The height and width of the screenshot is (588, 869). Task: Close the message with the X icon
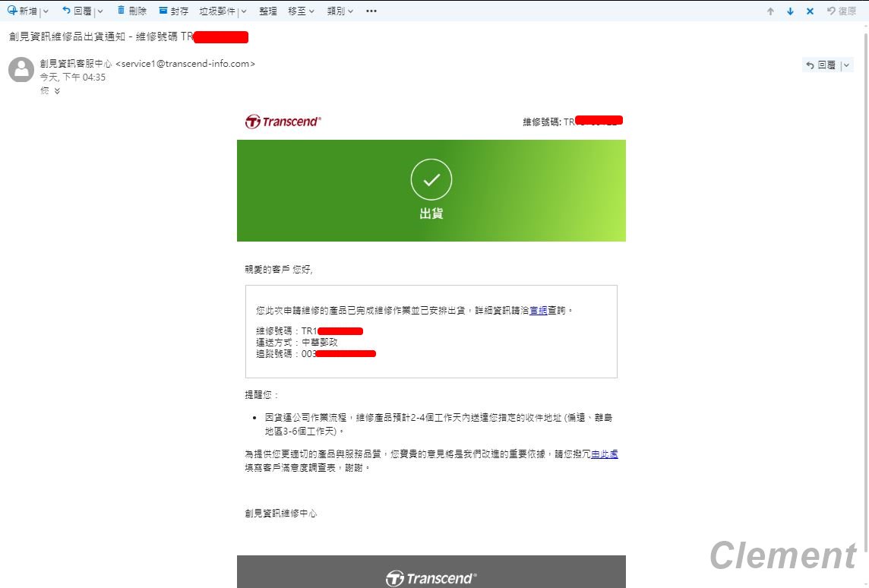(x=811, y=11)
